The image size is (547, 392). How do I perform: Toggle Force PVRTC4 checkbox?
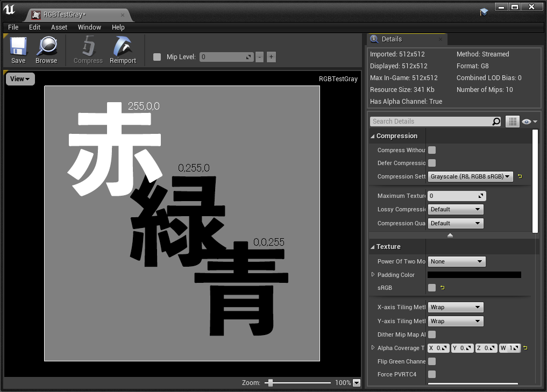[x=432, y=374]
